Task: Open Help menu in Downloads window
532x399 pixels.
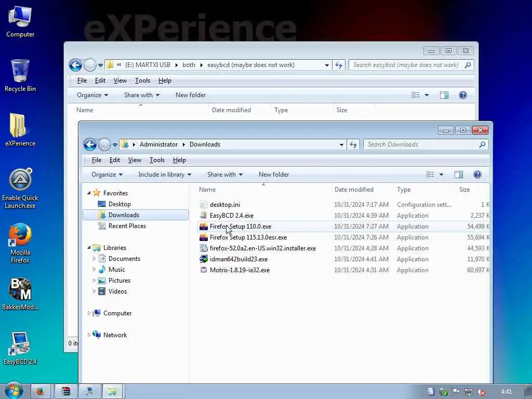Action: point(179,160)
